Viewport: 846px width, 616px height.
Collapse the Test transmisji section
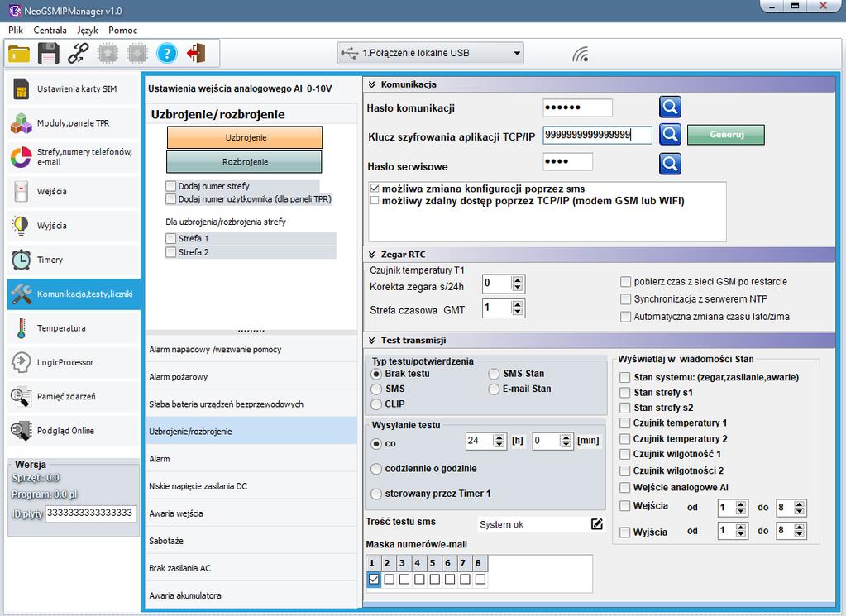click(372, 341)
